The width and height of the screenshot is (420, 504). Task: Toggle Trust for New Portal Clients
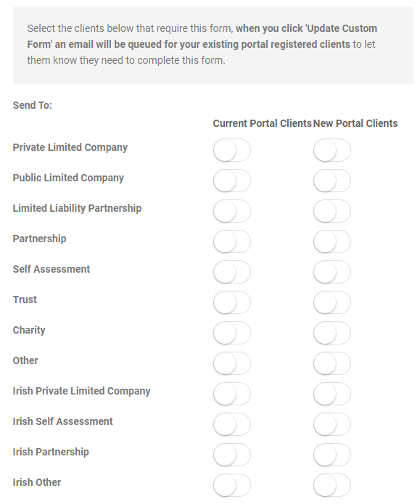[x=332, y=302]
